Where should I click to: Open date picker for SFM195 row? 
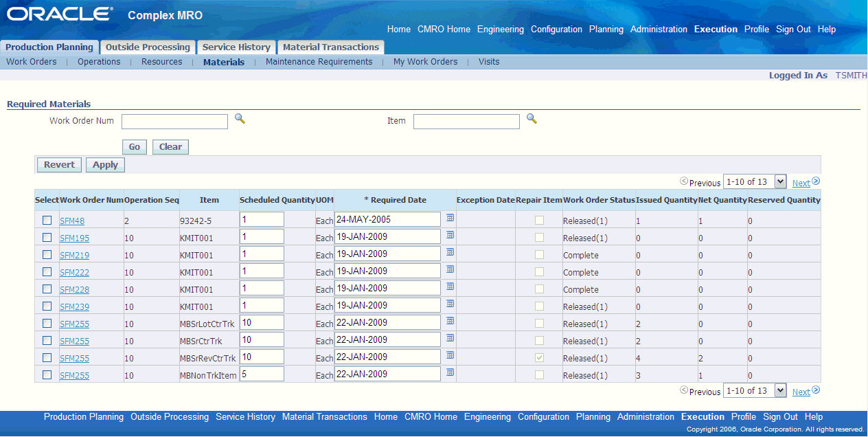click(x=450, y=234)
